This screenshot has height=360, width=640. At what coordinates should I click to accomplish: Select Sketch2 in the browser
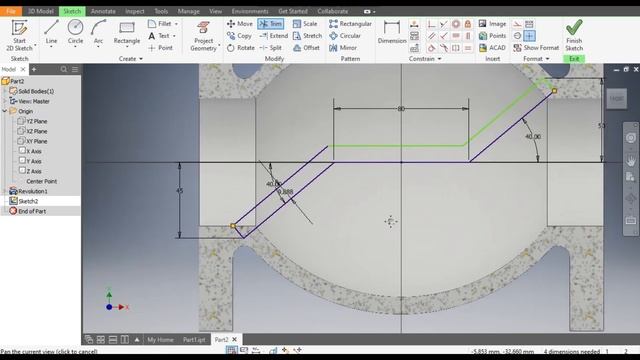pyautogui.click(x=28, y=201)
